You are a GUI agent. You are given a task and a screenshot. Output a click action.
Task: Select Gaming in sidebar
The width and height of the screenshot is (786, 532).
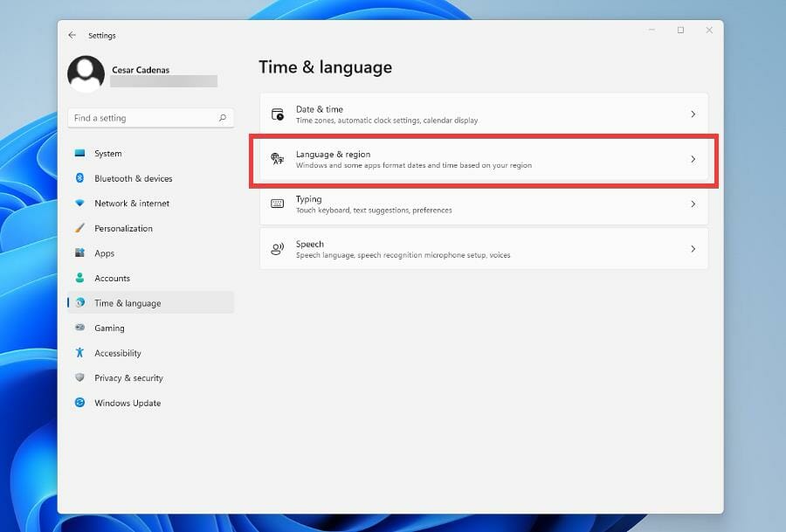click(109, 328)
